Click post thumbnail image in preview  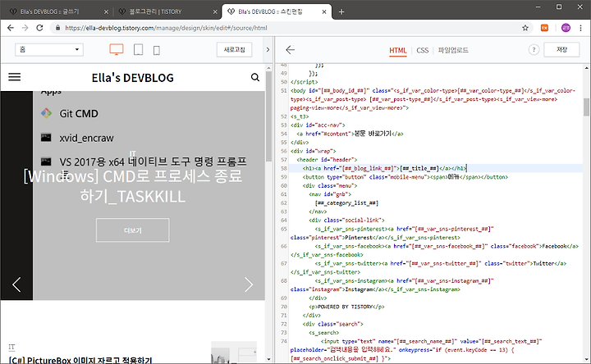(234, 353)
